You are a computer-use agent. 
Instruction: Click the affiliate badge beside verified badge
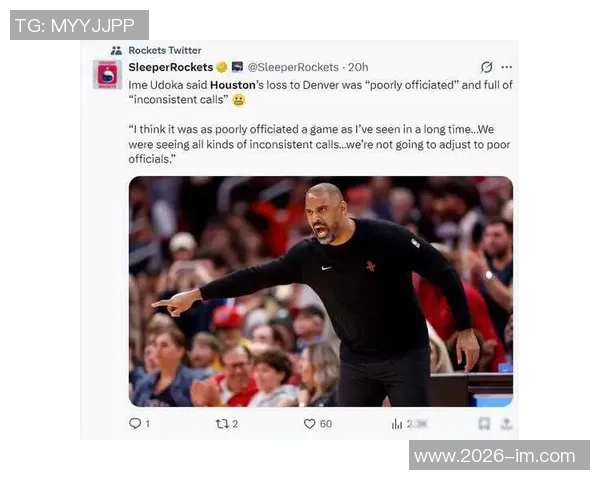click(x=237, y=67)
